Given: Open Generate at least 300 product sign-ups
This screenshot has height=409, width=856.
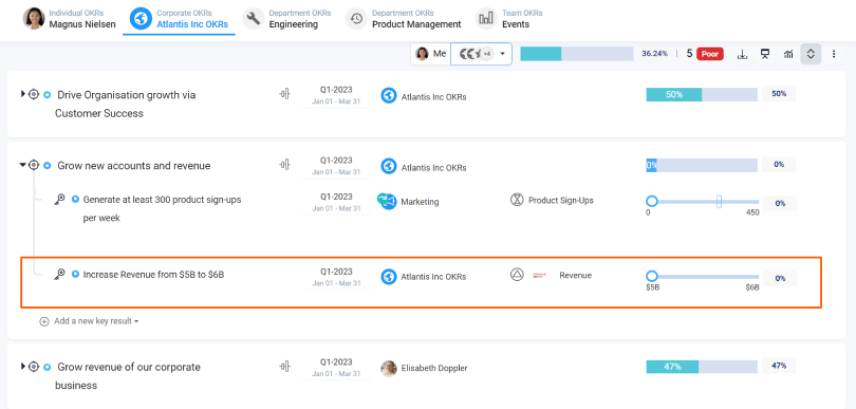Looking at the screenshot, I should 162,209.
